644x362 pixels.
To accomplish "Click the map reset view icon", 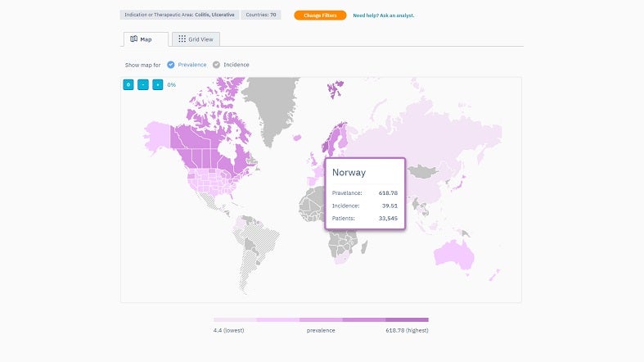I will (128, 84).
